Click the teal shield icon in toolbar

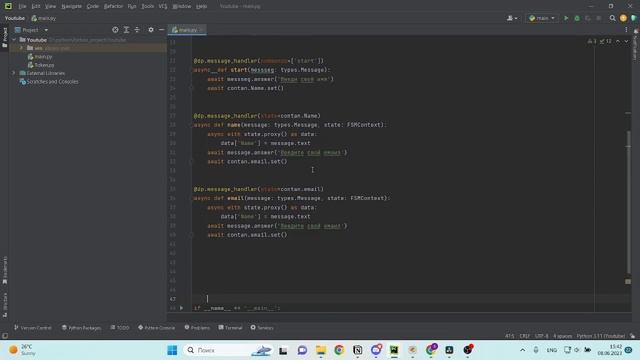coord(633,18)
